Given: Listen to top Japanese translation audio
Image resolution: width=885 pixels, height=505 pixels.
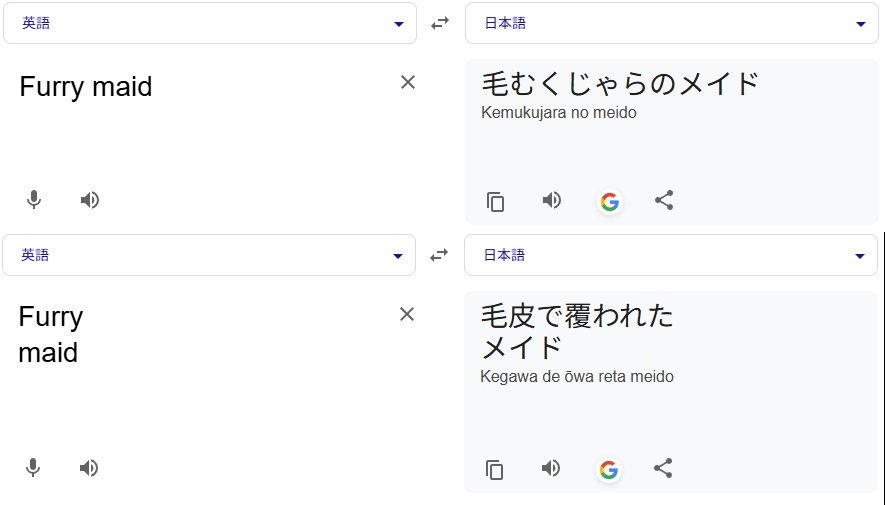Looking at the screenshot, I should (x=551, y=200).
